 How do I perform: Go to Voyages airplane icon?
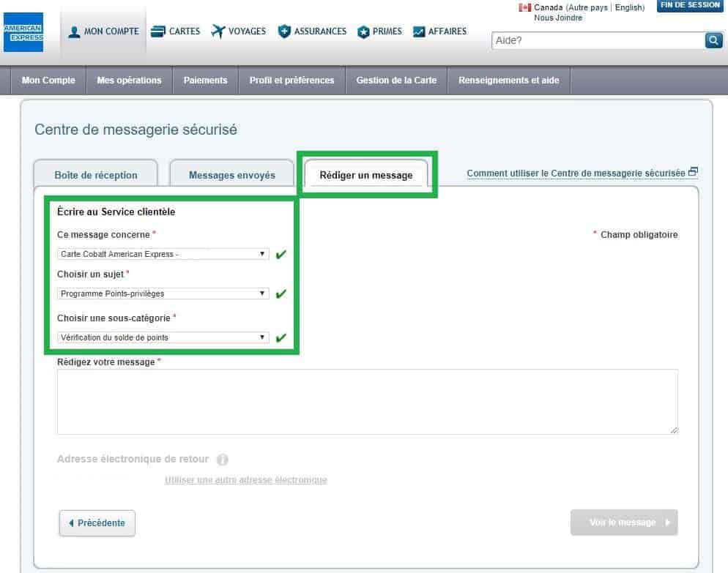point(218,31)
